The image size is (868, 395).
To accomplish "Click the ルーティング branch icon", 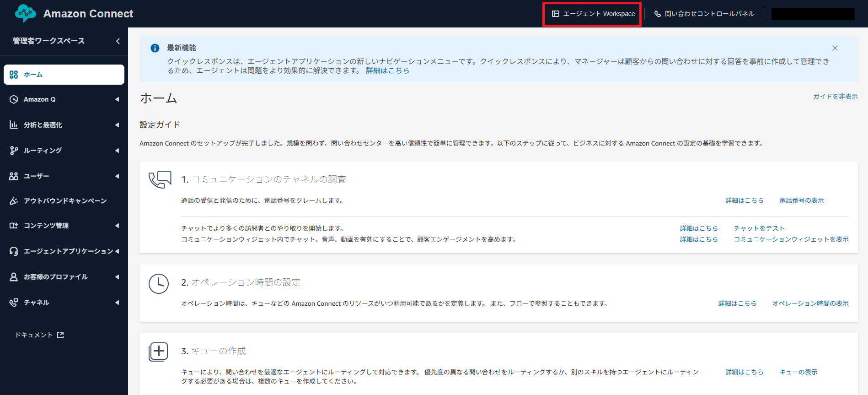I will coord(14,151).
